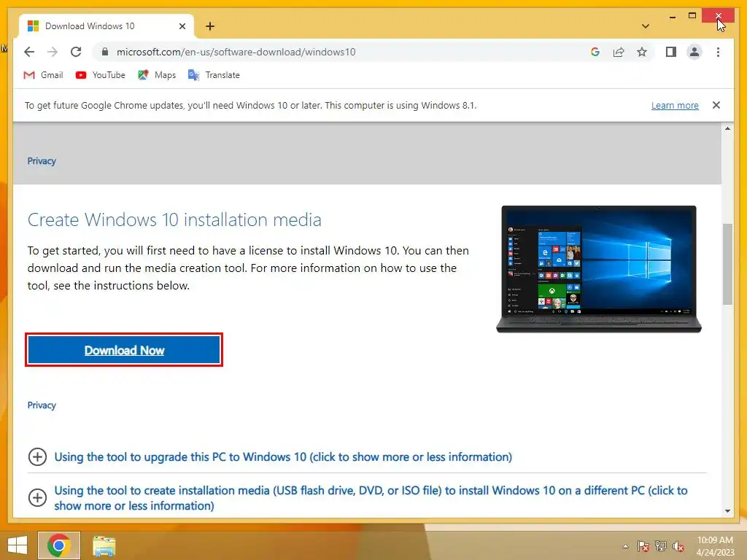Click the vertical scrollbar thumb
The image size is (747, 560).
click(x=727, y=264)
